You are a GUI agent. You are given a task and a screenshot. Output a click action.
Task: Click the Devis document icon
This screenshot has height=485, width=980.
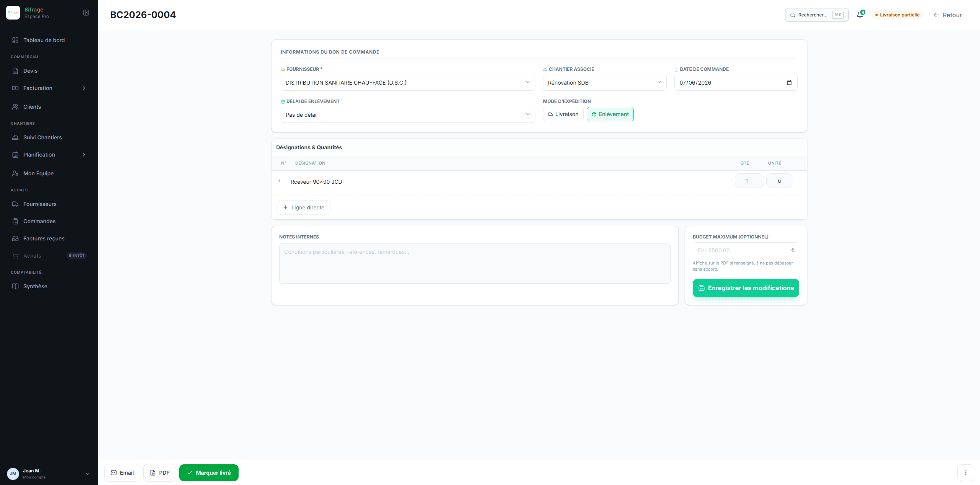point(15,71)
